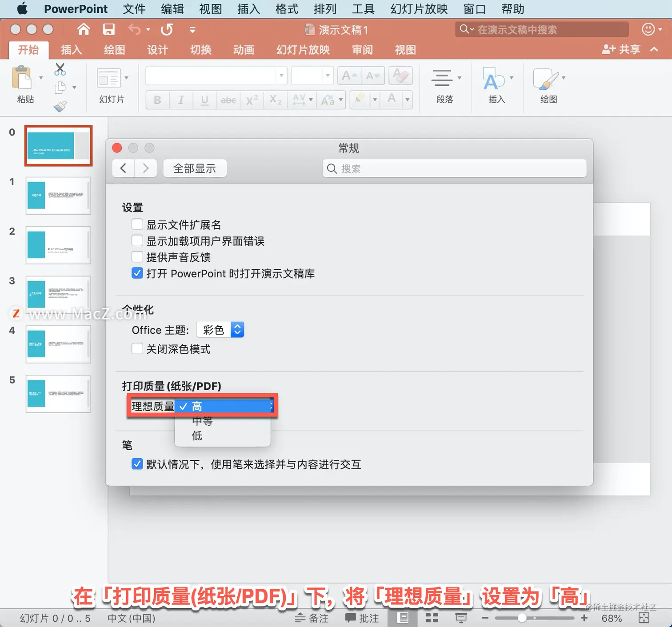The height and width of the screenshot is (627, 672).
Task: Open the Apple menu
Action: tap(22, 9)
